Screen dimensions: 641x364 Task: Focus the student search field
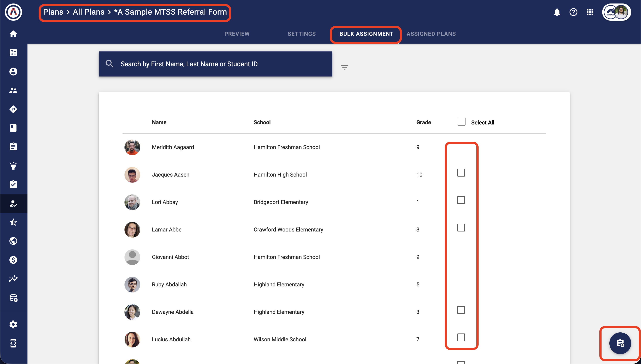click(215, 64)
